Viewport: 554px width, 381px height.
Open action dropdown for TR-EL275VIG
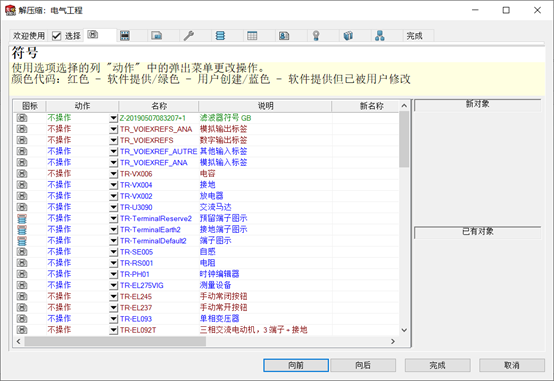[x=113, y=285]
